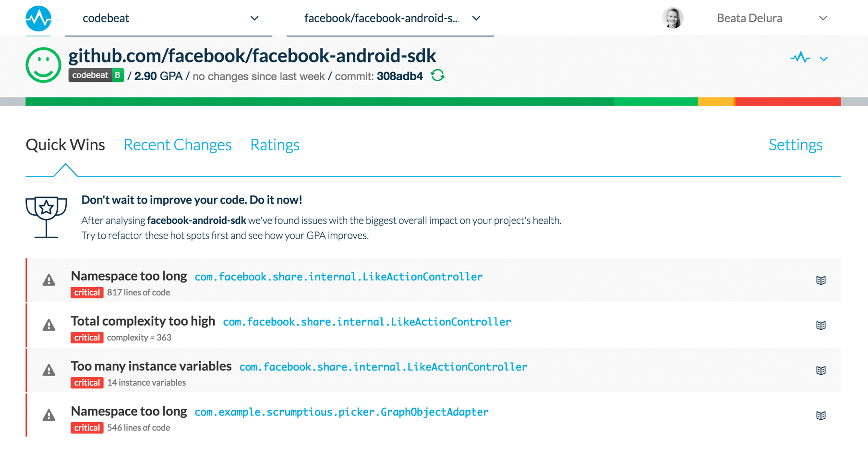Expand the Beata Delura user menu
This screenshot has width=868, height=462.
click(823, 18)
